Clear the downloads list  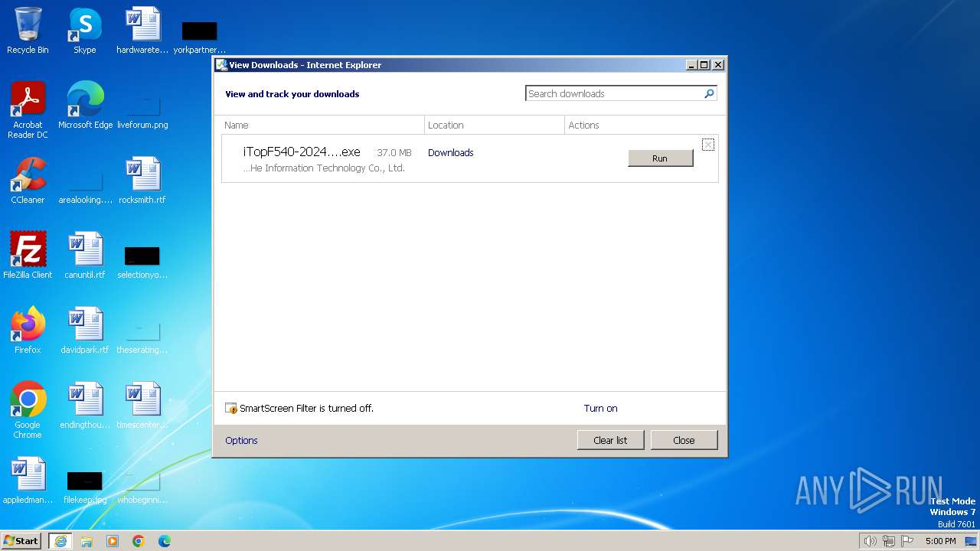(x=610, y=440)
